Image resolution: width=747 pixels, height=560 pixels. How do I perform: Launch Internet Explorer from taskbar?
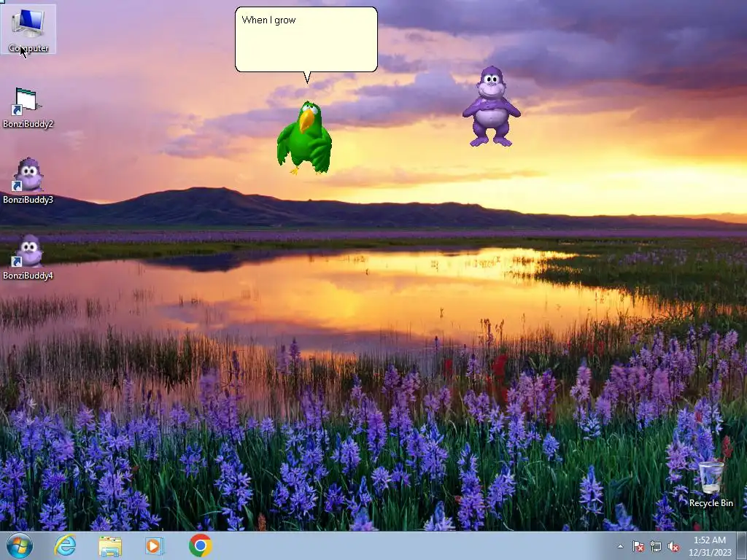pyautogui.click(x=65, y=545)
